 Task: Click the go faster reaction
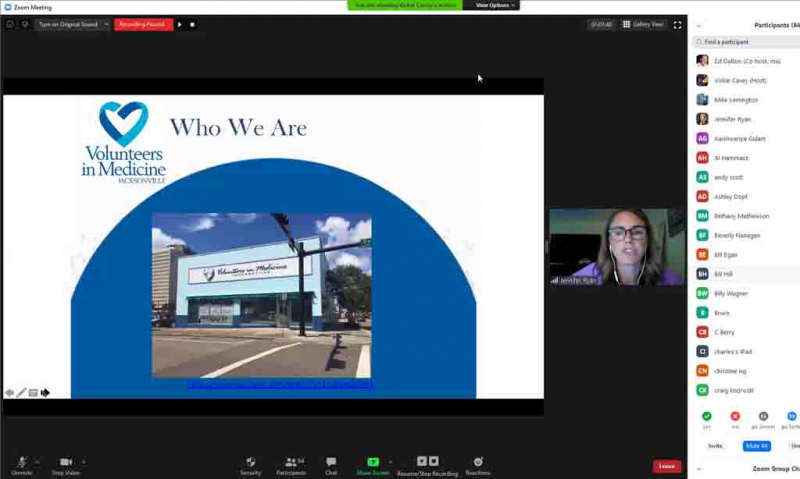(791, 416)
